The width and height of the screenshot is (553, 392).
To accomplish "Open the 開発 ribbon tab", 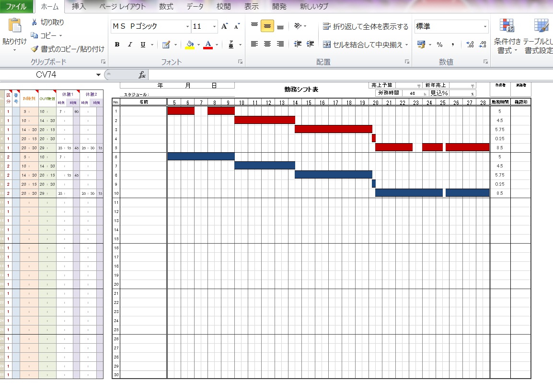I will 280,7.
